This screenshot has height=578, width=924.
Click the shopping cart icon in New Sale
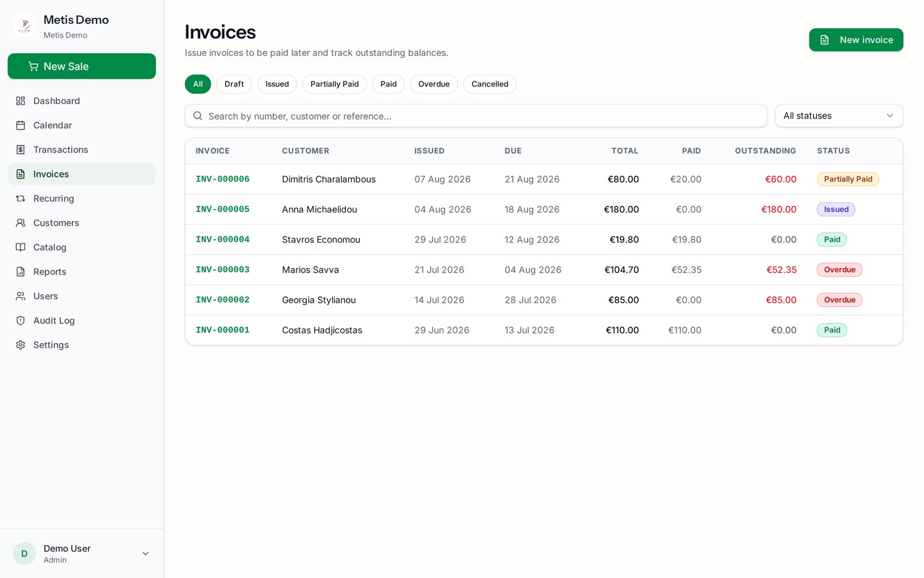[33, 66]
